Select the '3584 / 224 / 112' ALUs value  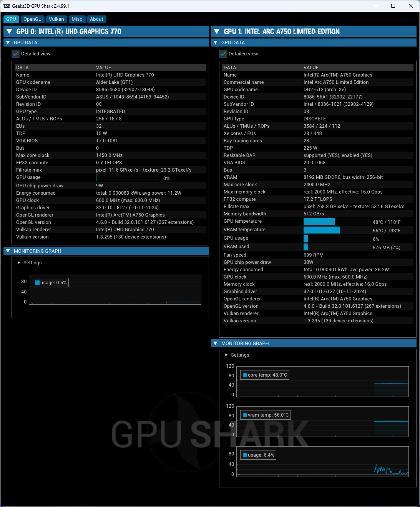(x=322, y=126)
